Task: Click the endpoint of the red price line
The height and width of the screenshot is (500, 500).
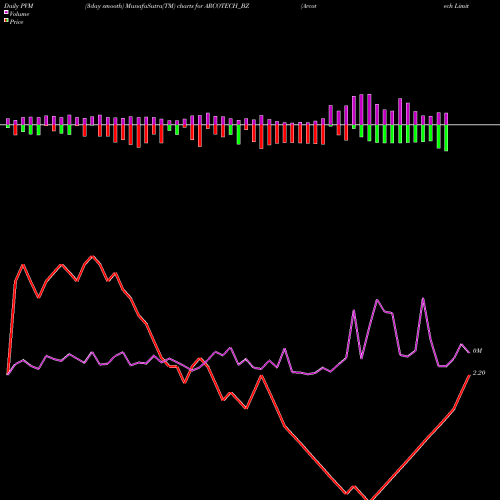Action: click(x=470, y=375)
